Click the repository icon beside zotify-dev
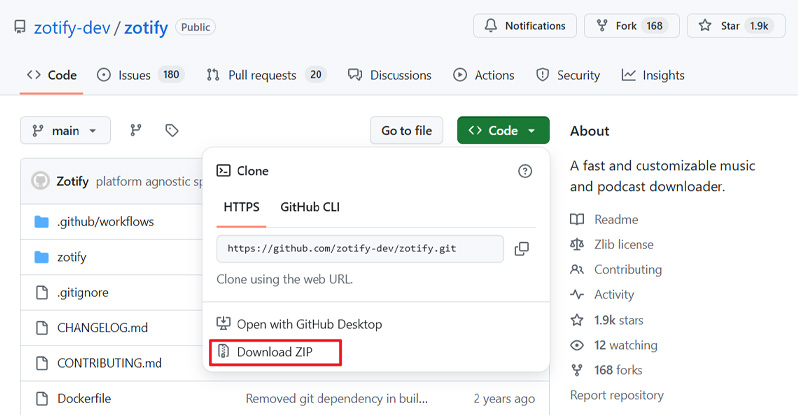 (x=20, y=27)
